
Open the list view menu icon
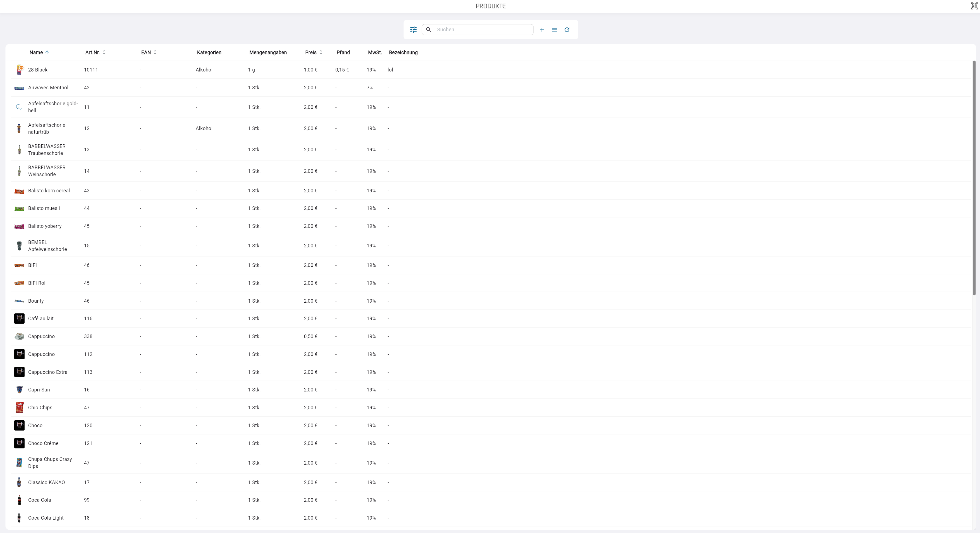tap(554, 30)
